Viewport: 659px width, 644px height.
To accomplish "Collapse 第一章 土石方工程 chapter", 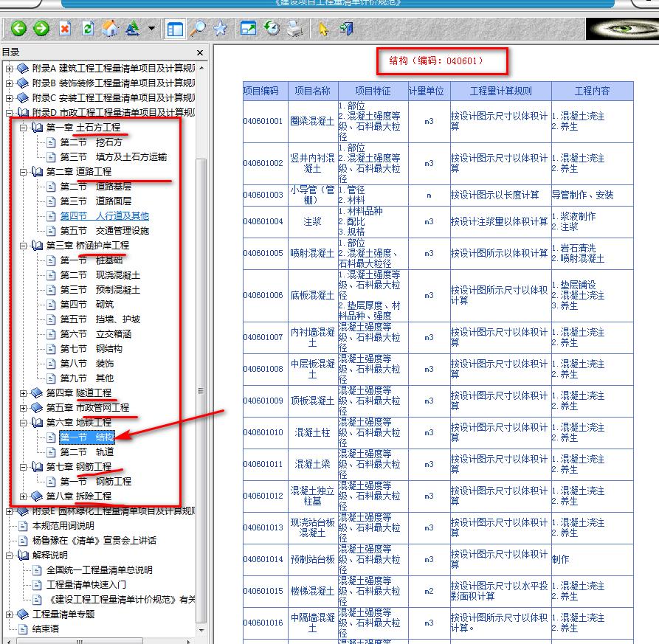I will (24, 128).
